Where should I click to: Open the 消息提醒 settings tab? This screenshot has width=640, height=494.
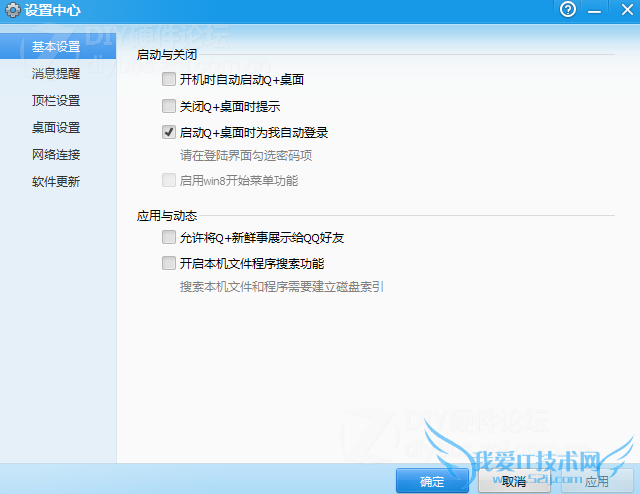tap(56, 73)
